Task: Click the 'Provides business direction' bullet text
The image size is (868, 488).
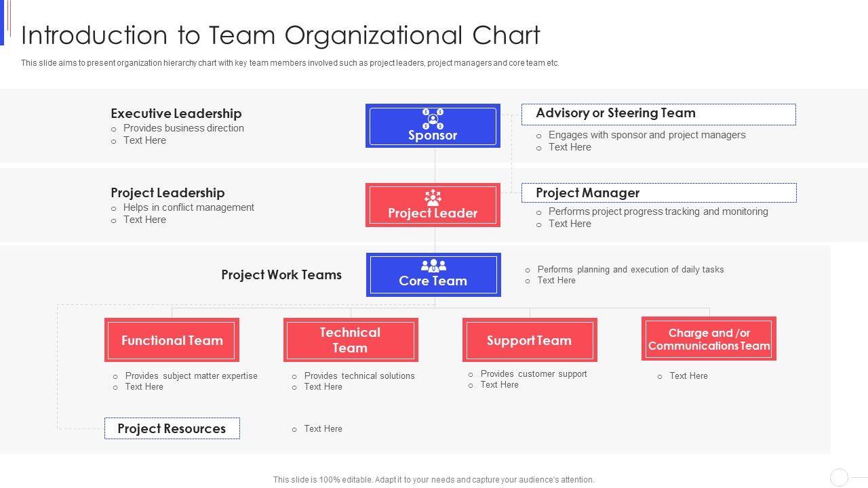Action: [184, 128]
